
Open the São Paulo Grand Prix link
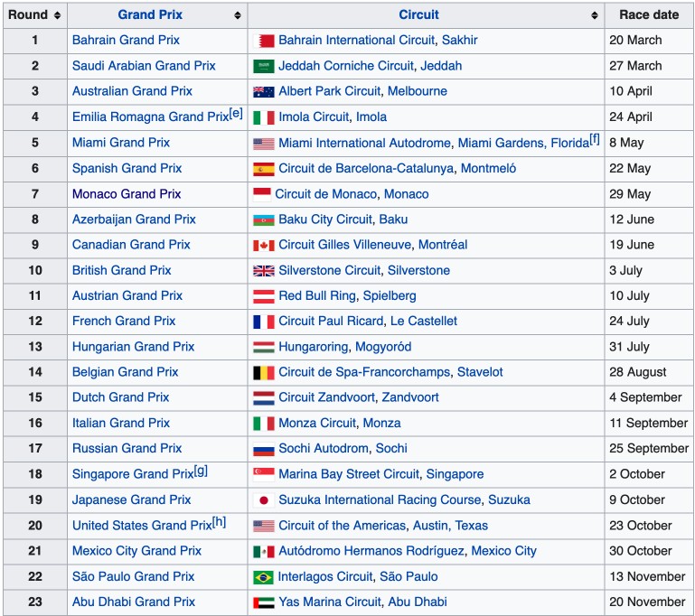[x=134, y=576]
